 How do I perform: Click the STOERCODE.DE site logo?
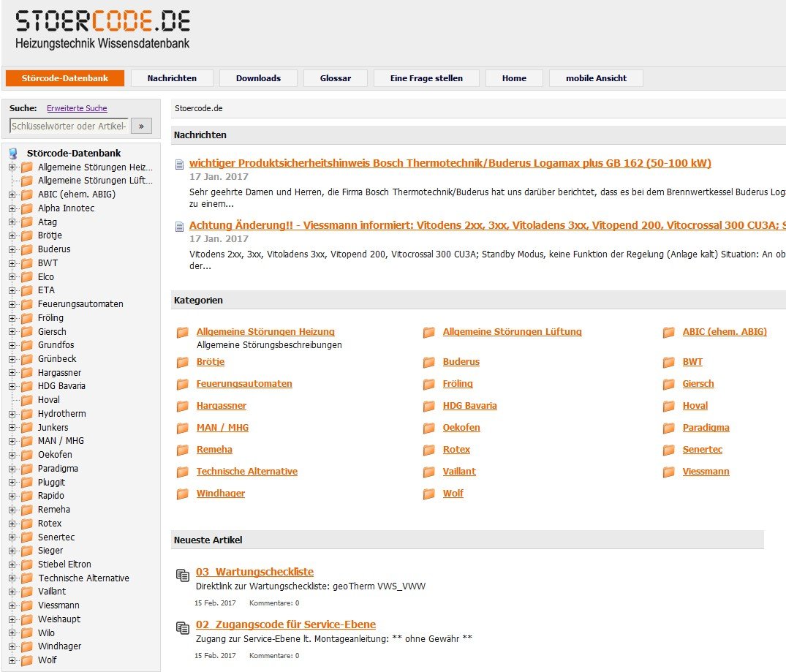coord(103,29)
